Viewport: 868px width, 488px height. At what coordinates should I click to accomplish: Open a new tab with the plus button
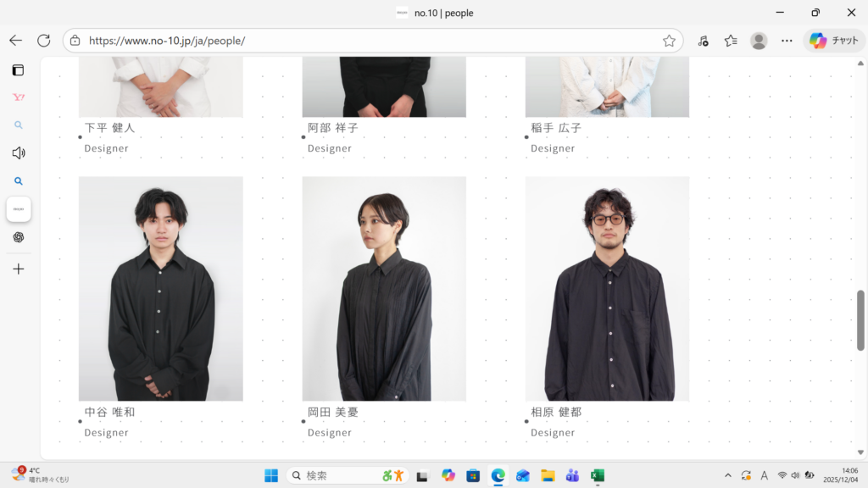[19, 269]
